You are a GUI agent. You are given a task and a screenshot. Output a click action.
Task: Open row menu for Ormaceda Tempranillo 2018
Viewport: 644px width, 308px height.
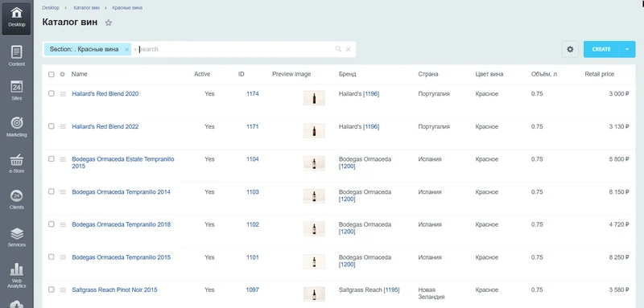click(x=63, y=224)
